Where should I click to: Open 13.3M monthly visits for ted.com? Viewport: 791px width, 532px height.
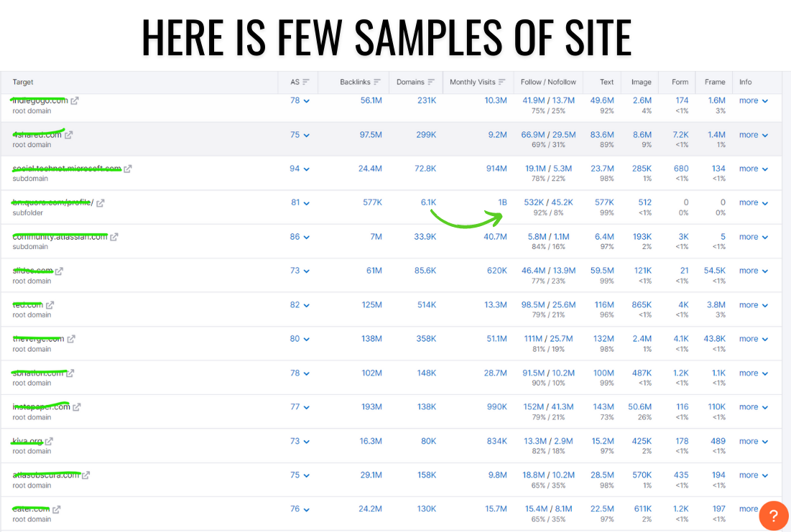495,305
